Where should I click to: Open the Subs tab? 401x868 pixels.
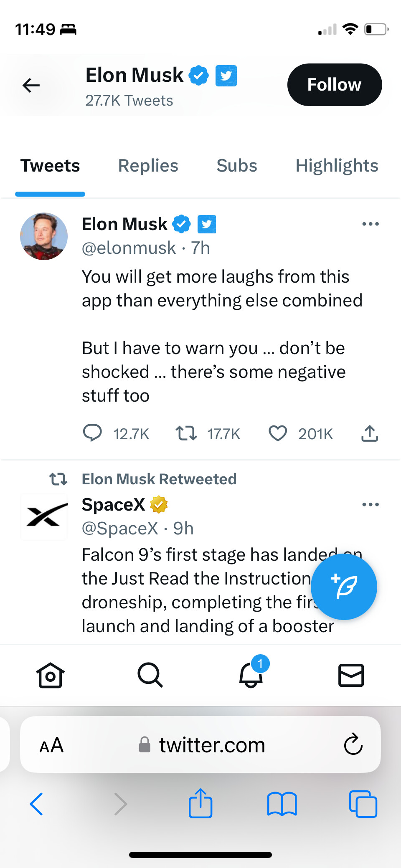(236, 166)
